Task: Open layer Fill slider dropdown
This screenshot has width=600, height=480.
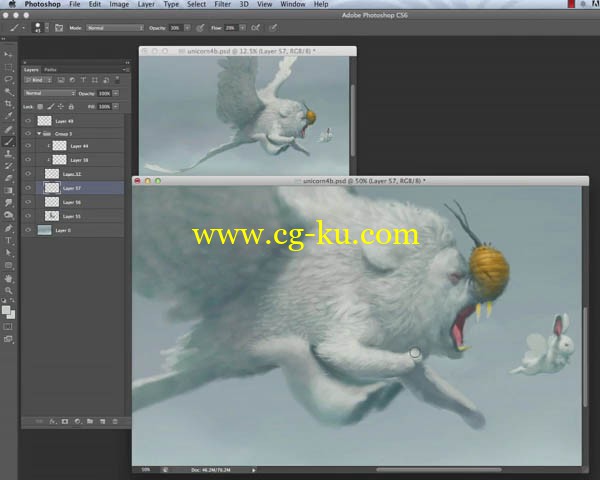Action: coord(116,106)
